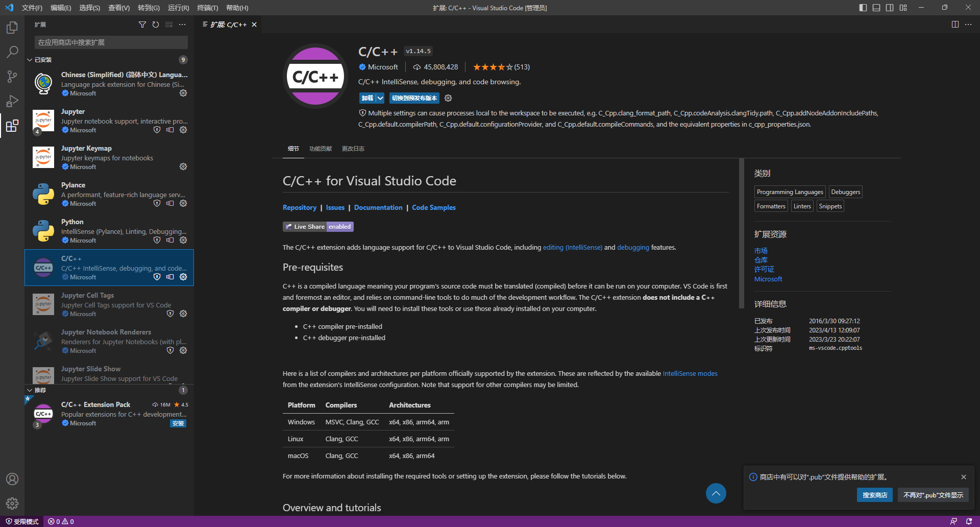Open the uninstall button dropdown arrow
This screenshot has width=980, height=527.
tap(380, 98)
